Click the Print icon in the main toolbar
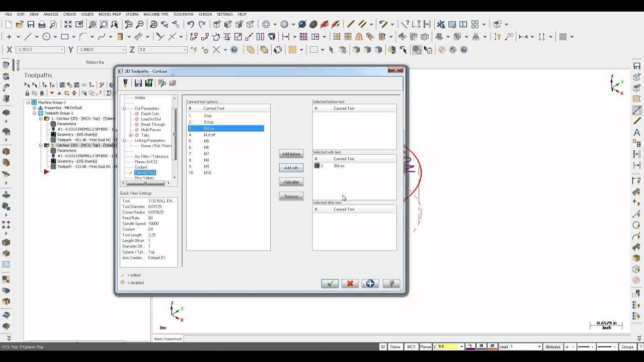 (42, 24)
